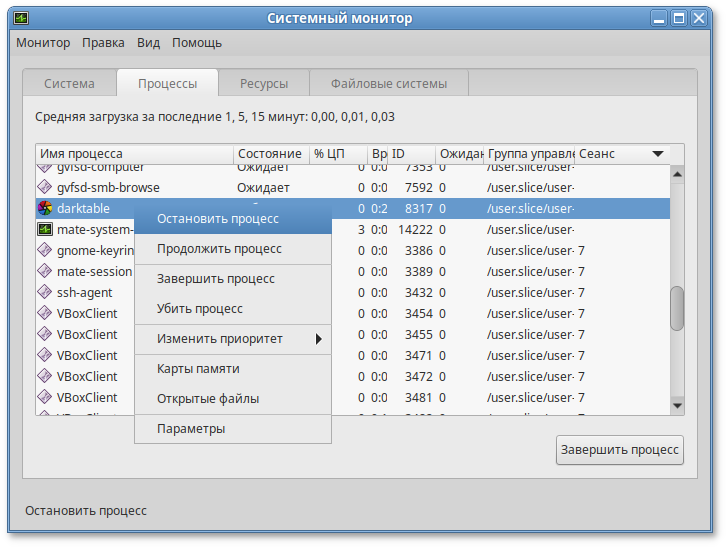Switch to the Файловые системы tab
The image size is (726, 547).
click(388, 83)
